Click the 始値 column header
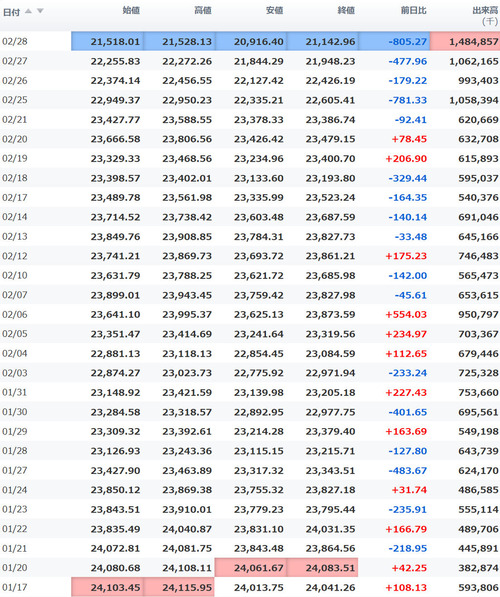 click(x=131, y=11)
